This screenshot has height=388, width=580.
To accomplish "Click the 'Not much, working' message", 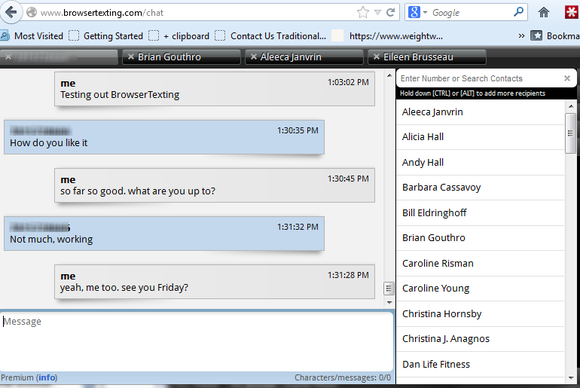I will [x=164, y=234].
